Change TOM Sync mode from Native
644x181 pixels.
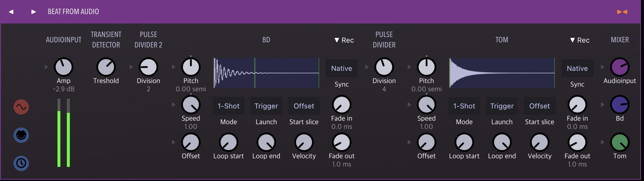[x=577, y=68]
